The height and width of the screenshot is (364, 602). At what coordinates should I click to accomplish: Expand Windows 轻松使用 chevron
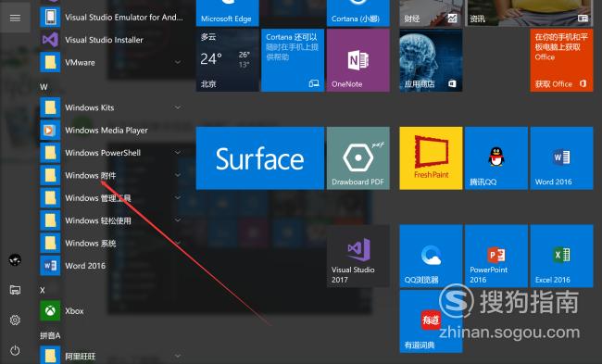pos(178,220)
